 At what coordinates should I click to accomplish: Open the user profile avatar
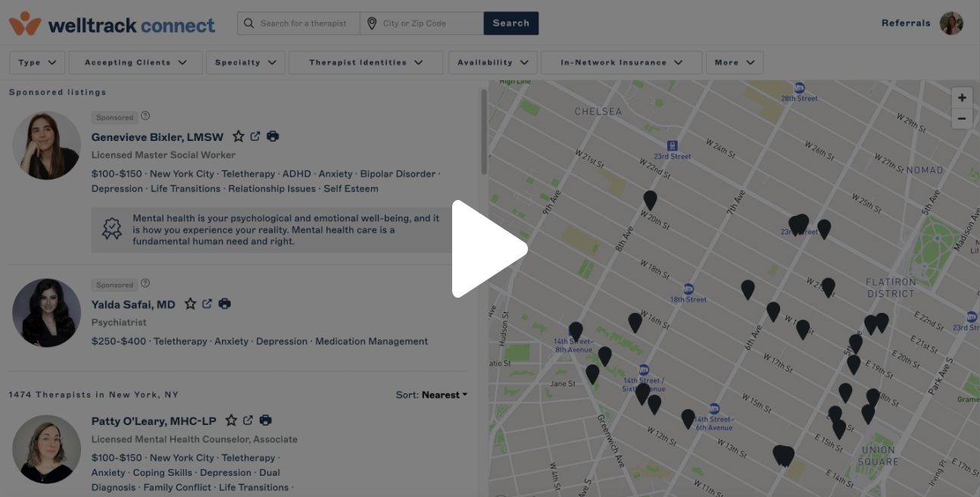point(951,23)
